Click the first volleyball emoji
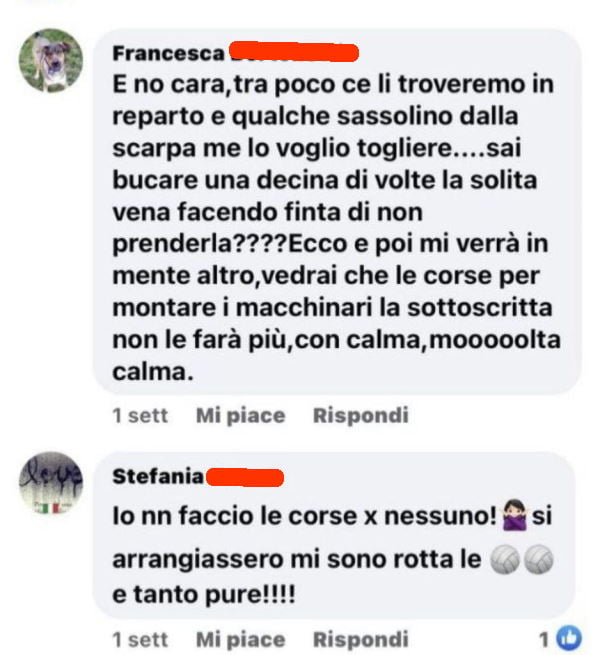The image size is (600, 655). pyautogui.click(x=505, y=560)
